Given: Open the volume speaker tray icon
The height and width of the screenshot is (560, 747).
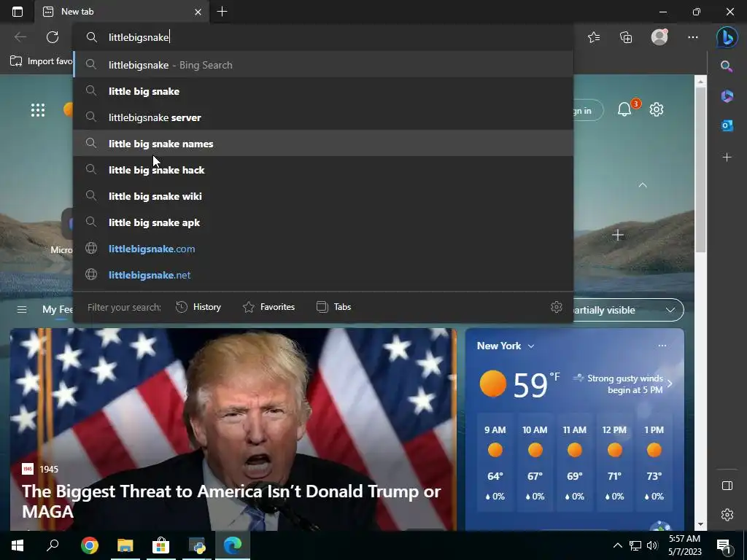Looking at the screenshot, I should (x=652, y=545).
